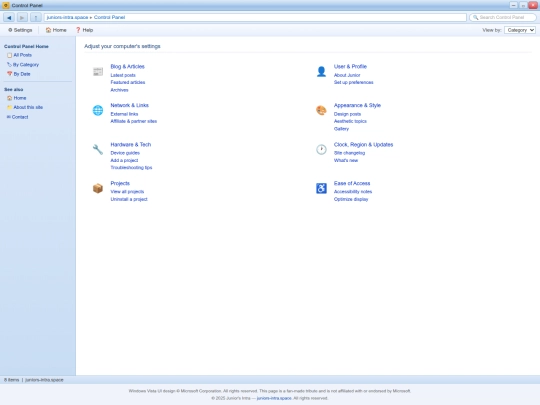Select By Date in the sidebar
540x405 pixels.
(19, 74)
